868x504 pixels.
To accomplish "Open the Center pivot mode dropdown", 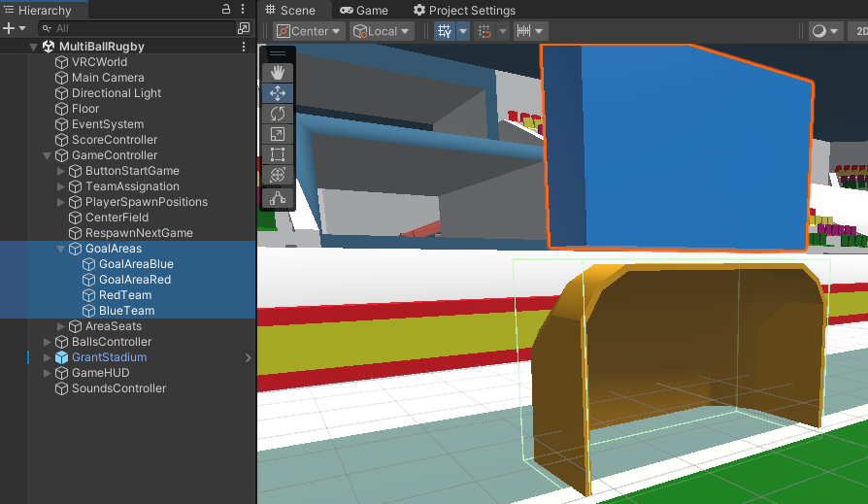I will pos(310,31).
